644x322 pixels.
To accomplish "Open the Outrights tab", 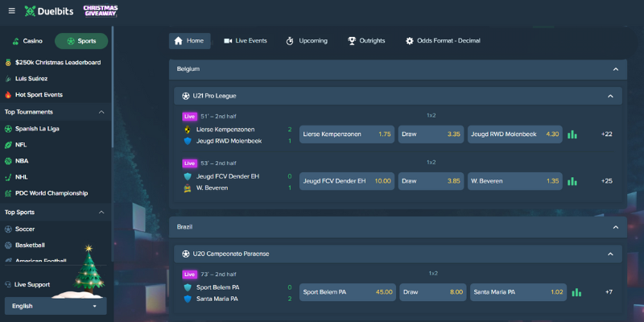I will click(367, 41).
